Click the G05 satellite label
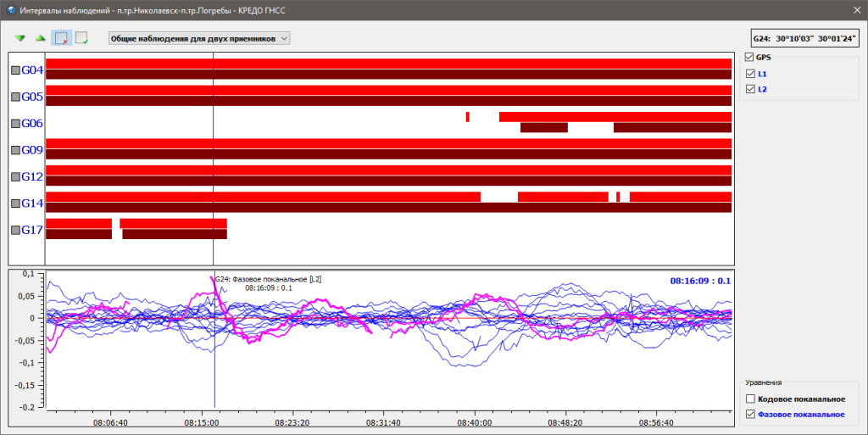 (32, 97)
